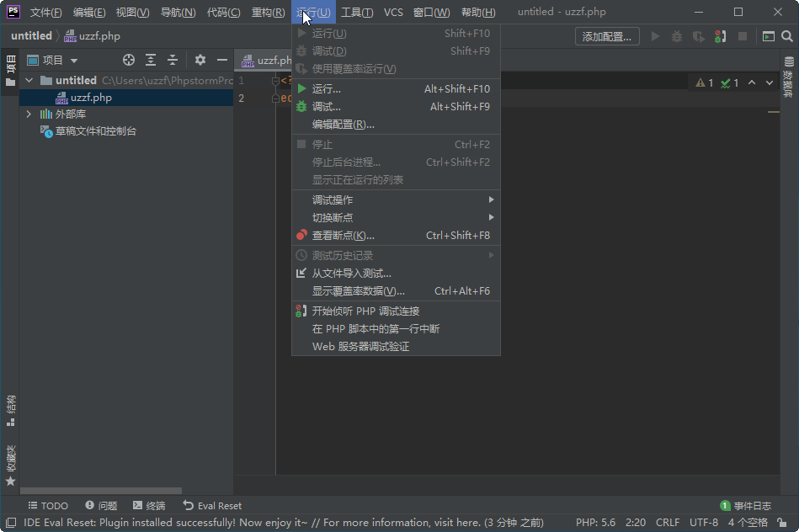Open the VCS menu
Screen dimensions: 799x532
393,13
